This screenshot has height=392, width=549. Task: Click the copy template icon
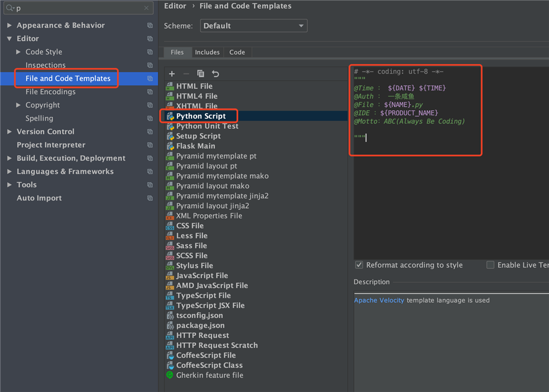(201, 74)
